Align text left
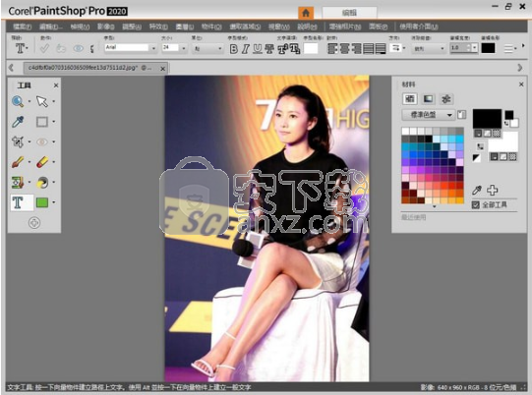Screen dimensions: 532x395 pos(332,49)
